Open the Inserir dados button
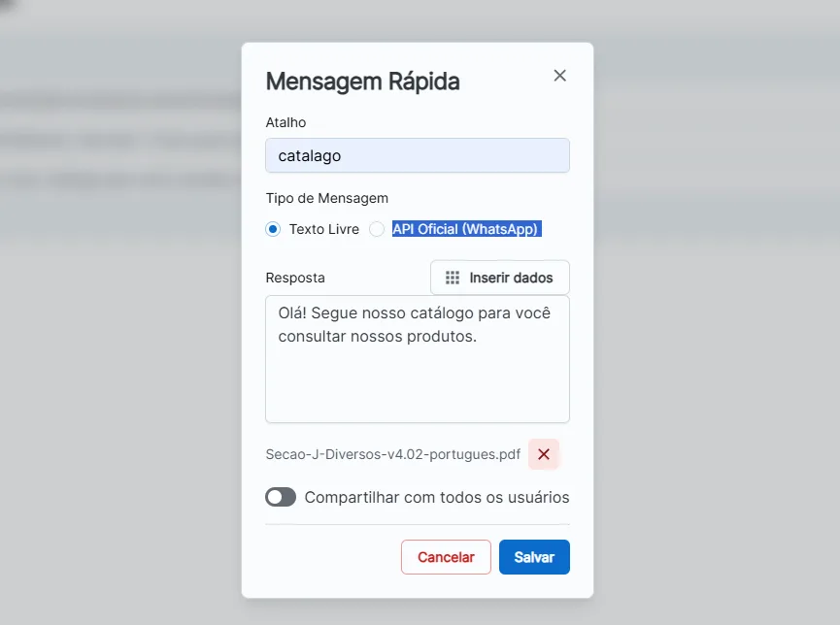The image size is (840, 625). (500, 278)
